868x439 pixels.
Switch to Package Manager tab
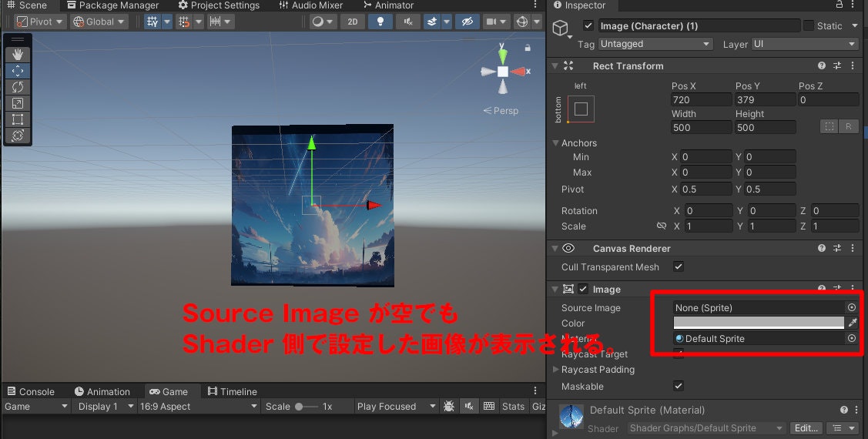coord(113,5)
